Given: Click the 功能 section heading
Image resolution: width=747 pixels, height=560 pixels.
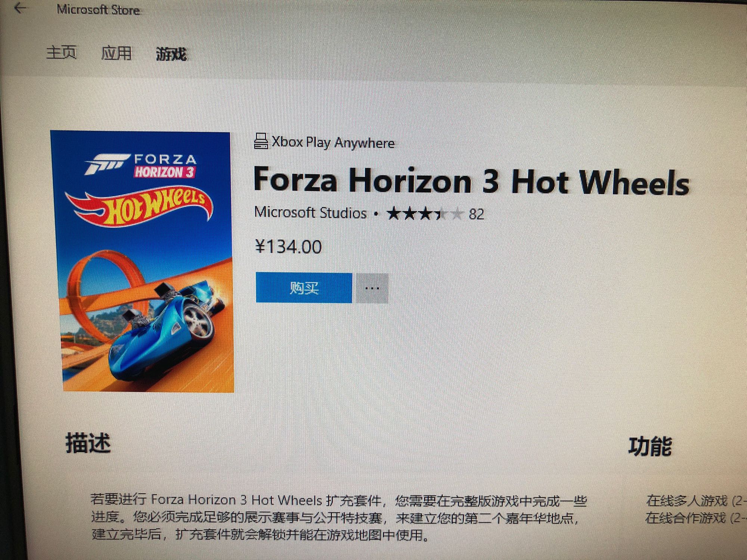Looking at the screenshot, I should click(650, 446).
